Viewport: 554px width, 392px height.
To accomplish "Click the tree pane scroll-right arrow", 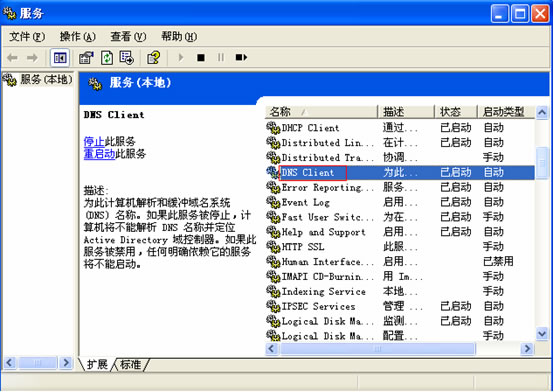I will (x=66, y=363).
